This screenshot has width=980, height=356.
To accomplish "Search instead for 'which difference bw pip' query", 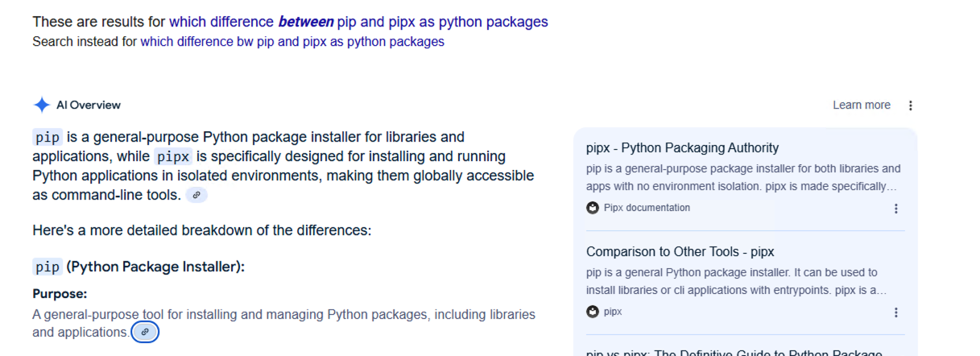I will tap(292, 41).
